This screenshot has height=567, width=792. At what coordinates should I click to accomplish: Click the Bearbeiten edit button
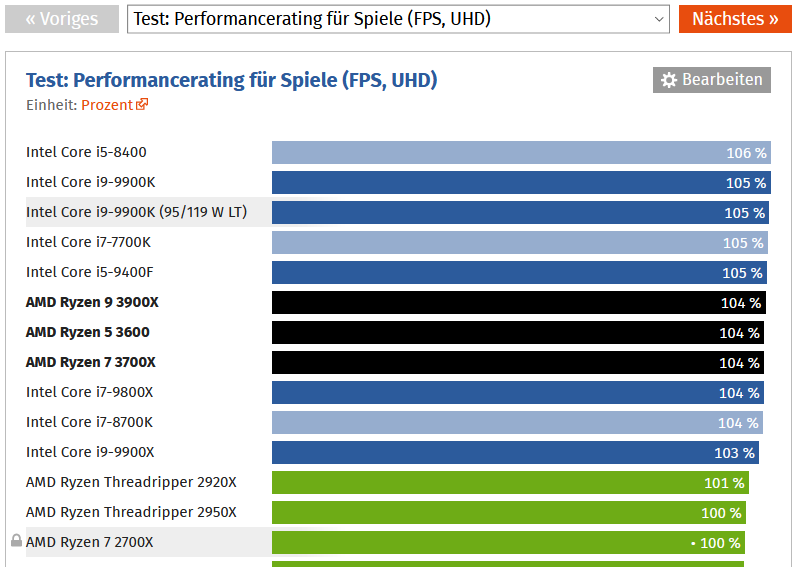point(712,80)
